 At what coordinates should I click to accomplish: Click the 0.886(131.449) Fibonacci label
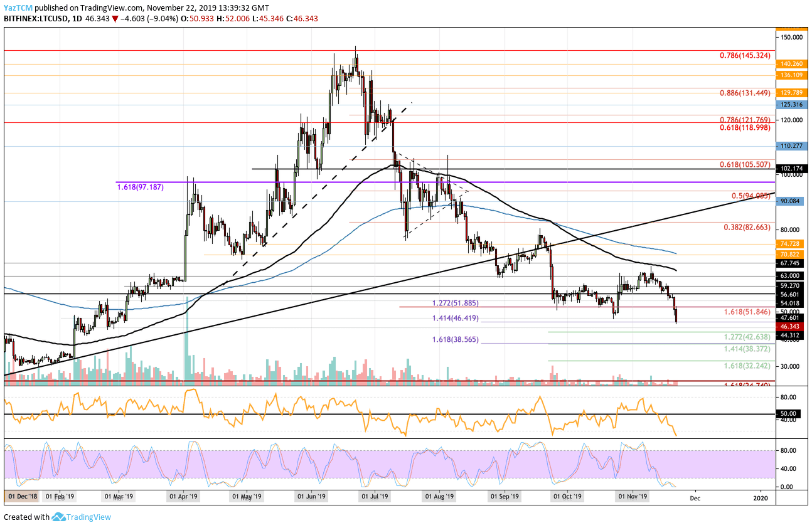(746, 93)
